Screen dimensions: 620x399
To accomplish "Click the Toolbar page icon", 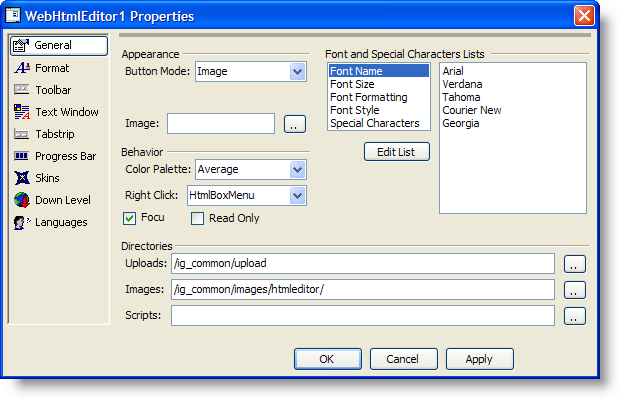I will [x=21, y=90].
